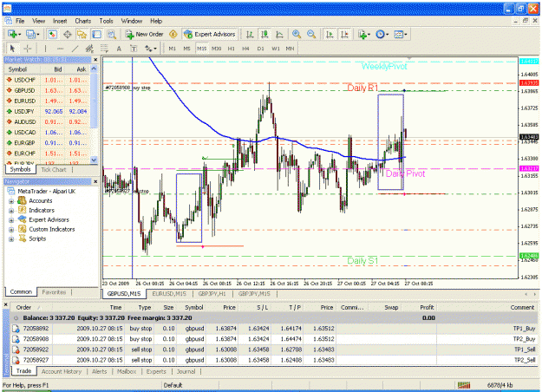Viewport: 542px width, 392px height.
Task: Select the horizontal line drawing tool
Action: tap(60, 49)
